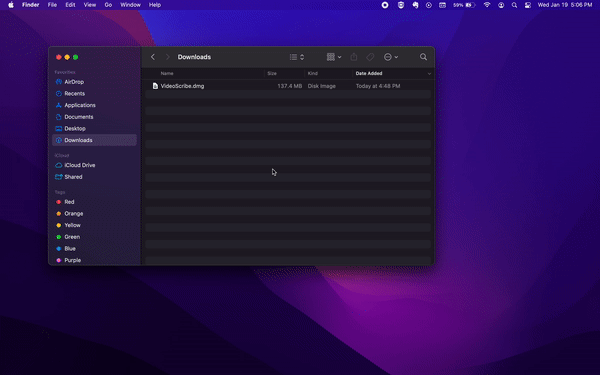Close the Finder window
Screen dimensions: 600x375
(59, 57)
